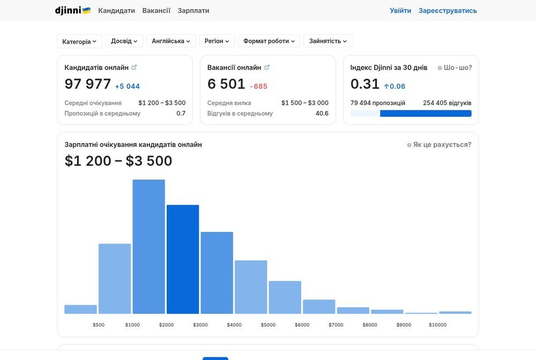Viewport: 536px width, 360px height.
Task: Click the 0.31 index value
Action: [365, 84]
